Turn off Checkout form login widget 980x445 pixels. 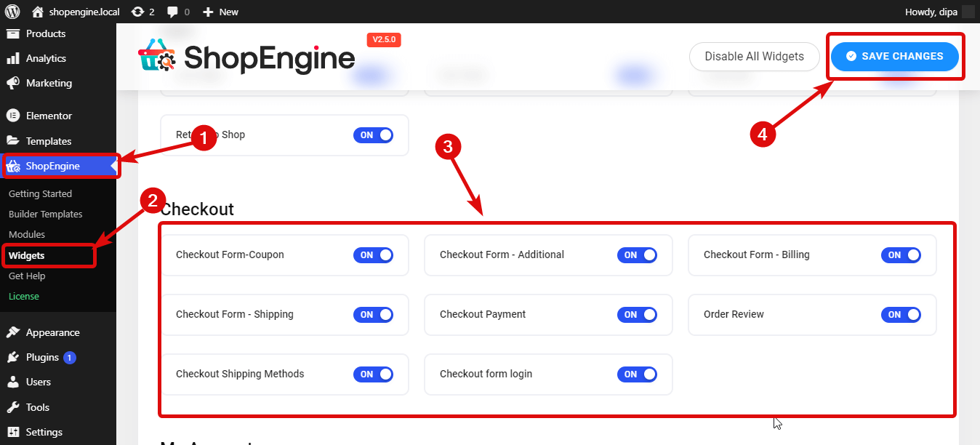tap(637, 374)
